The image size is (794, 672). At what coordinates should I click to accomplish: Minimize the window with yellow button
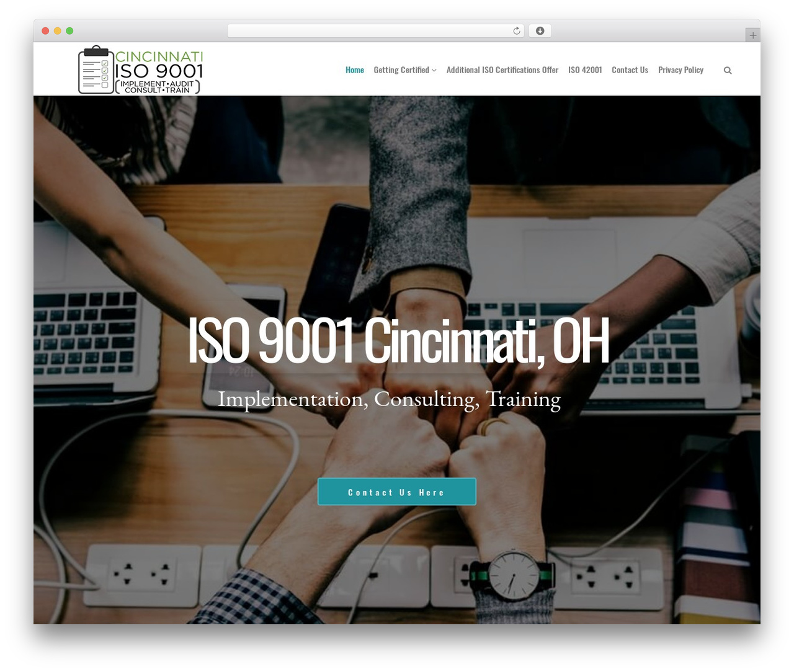58,31
